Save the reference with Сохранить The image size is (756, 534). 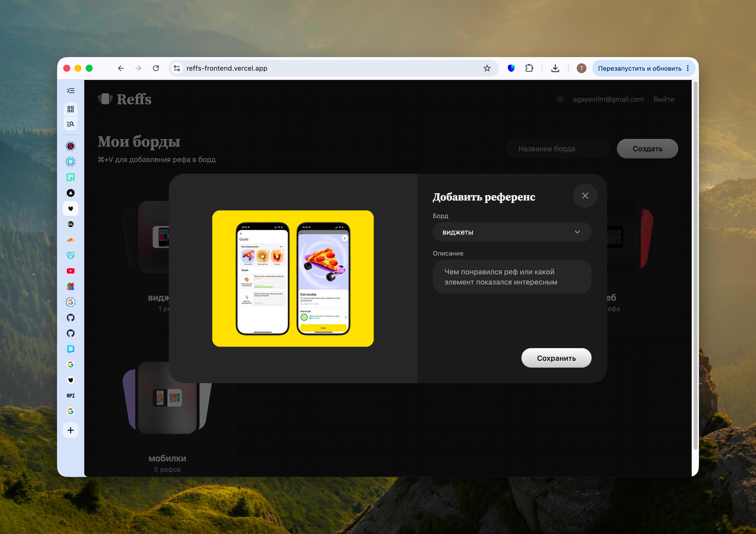(556, 358)
